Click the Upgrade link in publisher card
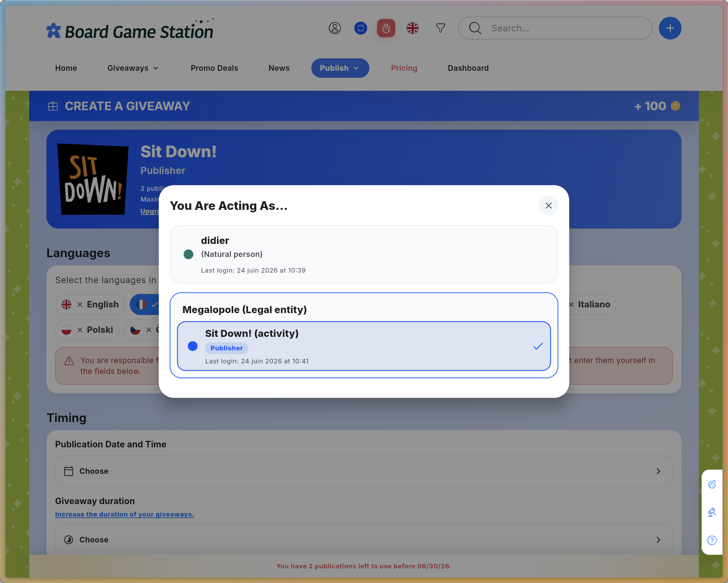This screenshot has width=728, height=583. click(x=150, y=211)
